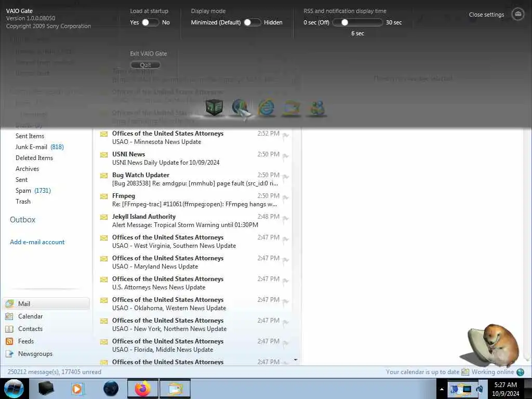Open the USAO - Minnesota News Update email
The image size is (532, 399).
click(x=194, y=138)
